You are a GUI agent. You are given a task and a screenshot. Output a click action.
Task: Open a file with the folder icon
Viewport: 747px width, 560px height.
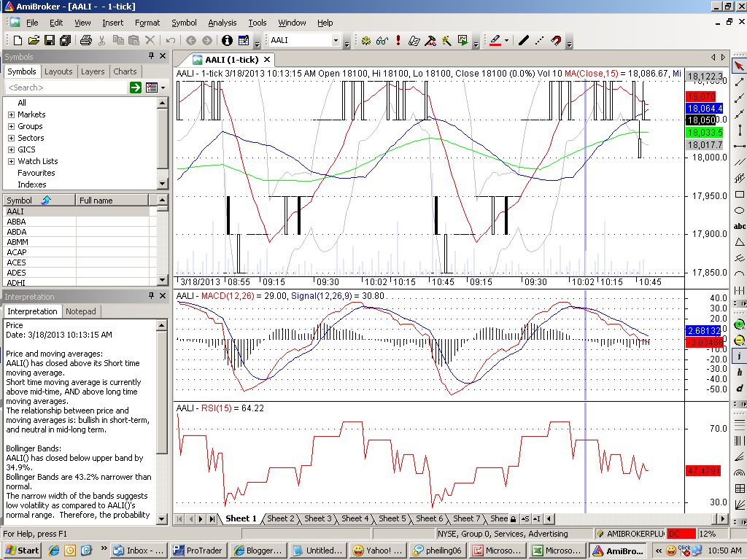(x=34, y=41)
